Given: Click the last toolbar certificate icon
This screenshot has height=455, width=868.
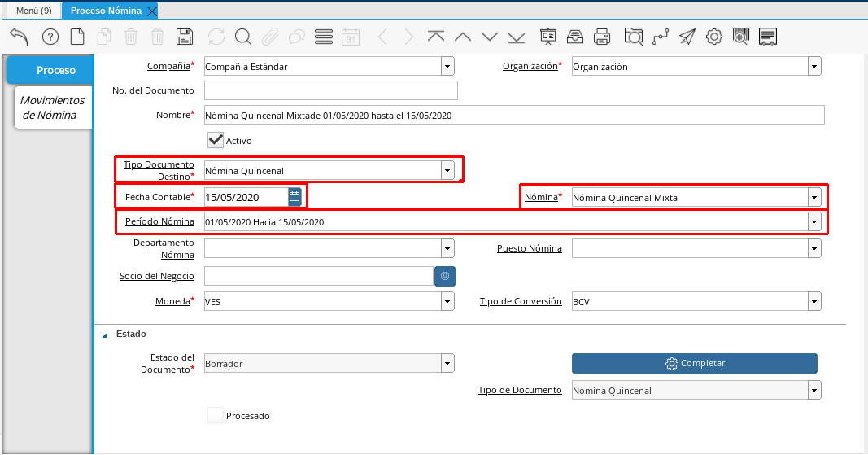Looking at the screenshot, I should coord(768,37).
